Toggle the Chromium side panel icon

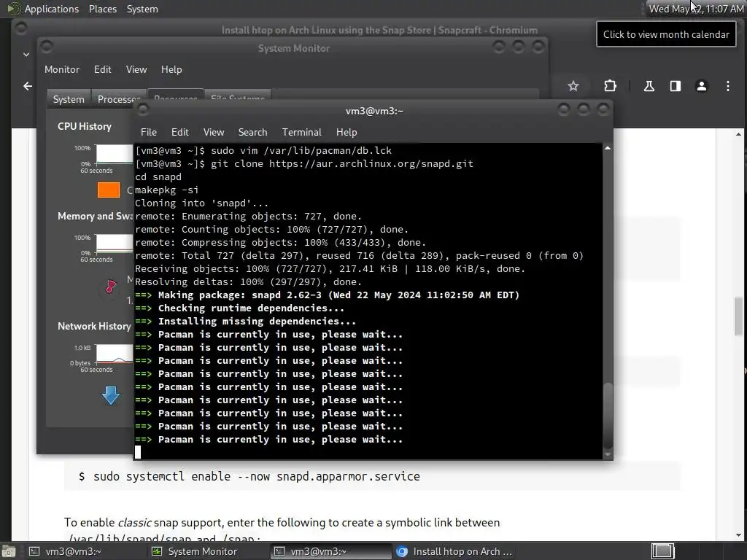click(x=675, y=86)
